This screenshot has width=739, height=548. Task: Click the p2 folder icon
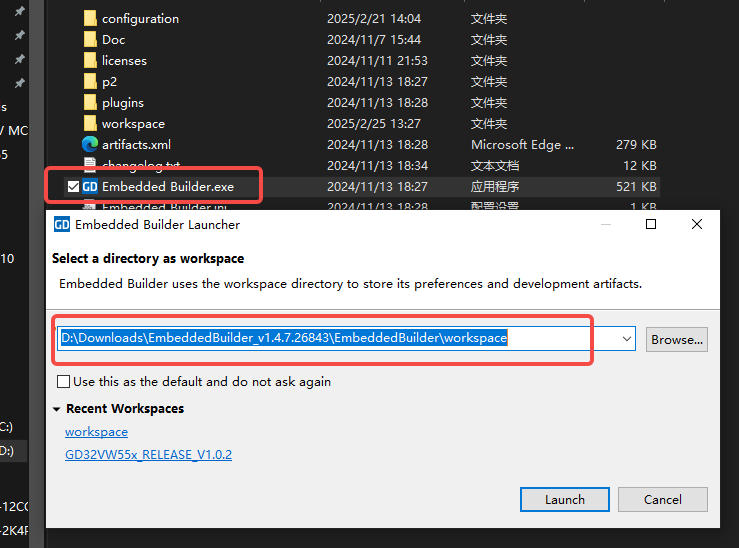pyautogui.click(x=90, y=82)
